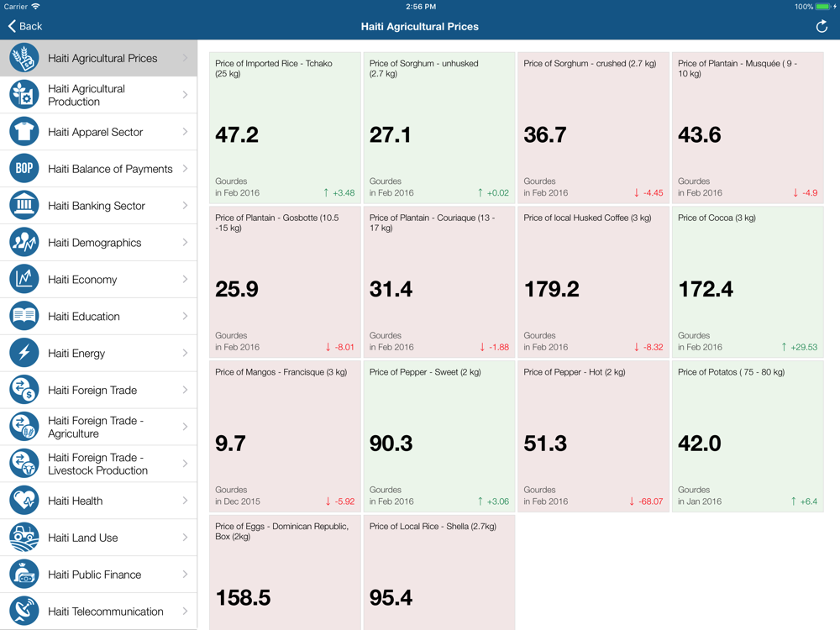Image resolution: width=840 pixels, height=630 pixels.
Task: Tap the Haiti Health heart icon
Action: tap(24, 501)
